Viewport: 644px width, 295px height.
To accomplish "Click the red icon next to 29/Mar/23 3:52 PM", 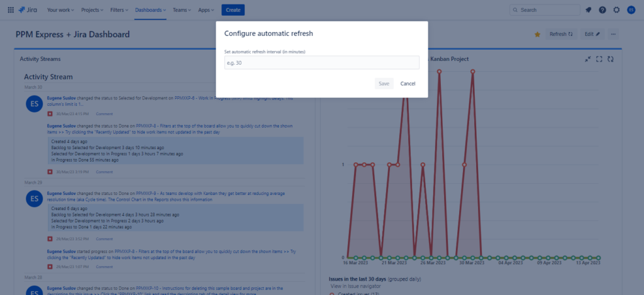I will coord(50,239).
